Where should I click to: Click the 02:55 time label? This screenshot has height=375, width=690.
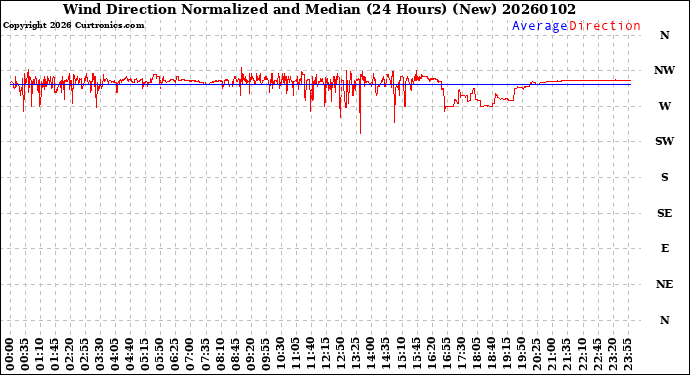coord(84,354)
